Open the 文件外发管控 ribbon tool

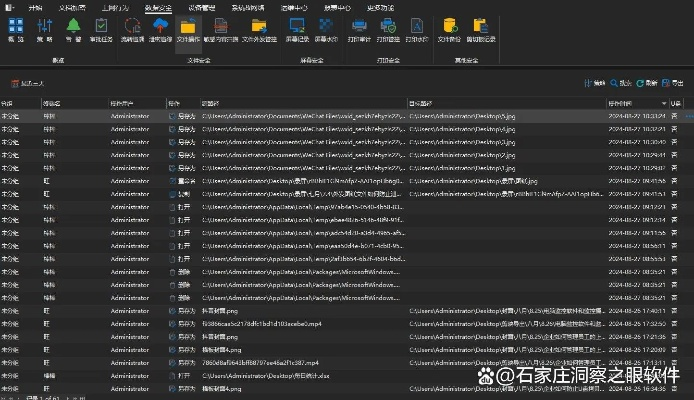click(x=258, y=31)
